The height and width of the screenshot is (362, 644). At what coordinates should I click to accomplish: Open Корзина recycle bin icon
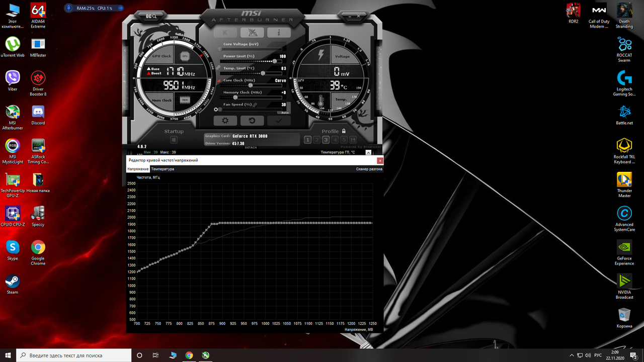(624, 318)
